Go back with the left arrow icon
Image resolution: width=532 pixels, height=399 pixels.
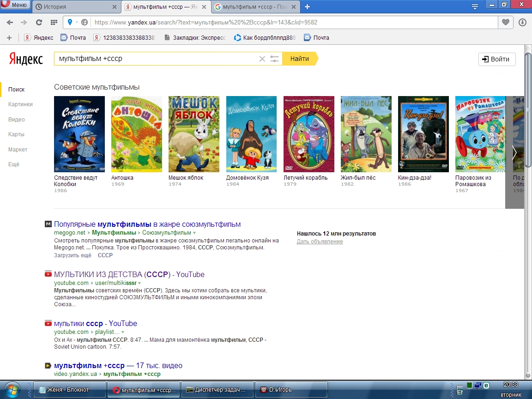pyautogui.click(x=10, y=22)
